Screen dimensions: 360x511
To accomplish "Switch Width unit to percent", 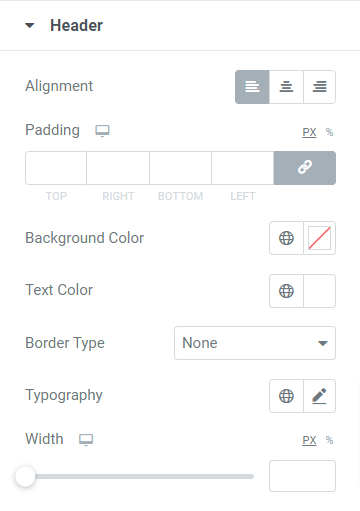I will 329,440.
